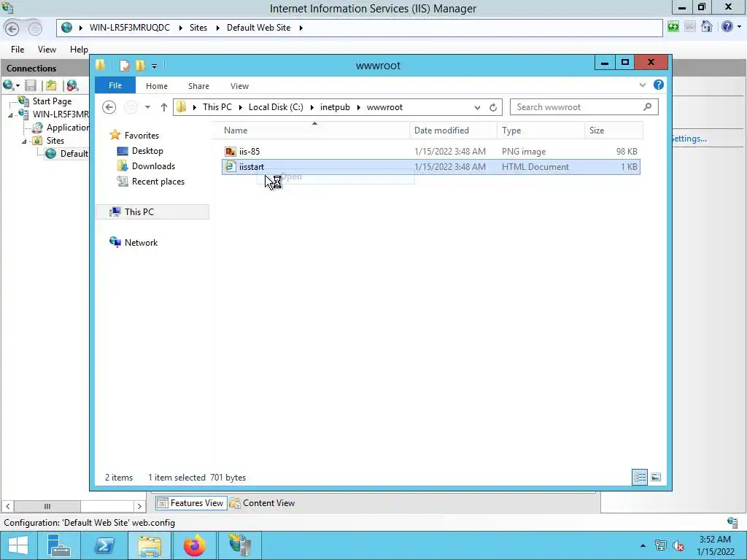The height and width of the screenshot is (560, 747).
Task: Switch to details view layout icon
Action: [x=639, y=477]
